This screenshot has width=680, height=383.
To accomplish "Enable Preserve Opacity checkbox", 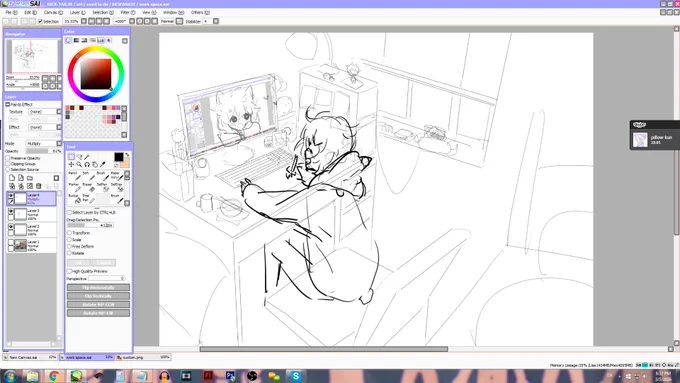I will point(8,158).
